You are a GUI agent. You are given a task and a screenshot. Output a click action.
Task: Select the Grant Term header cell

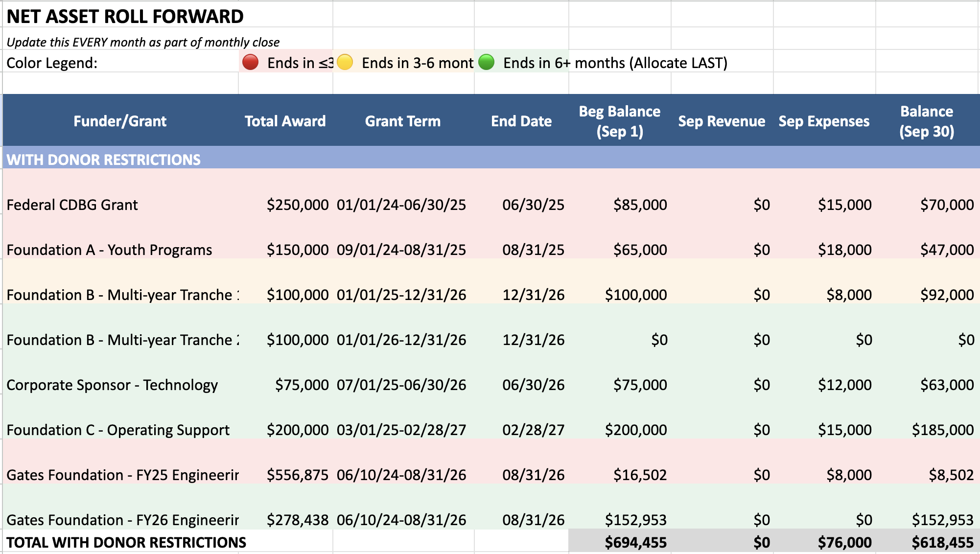coord(402,121)
